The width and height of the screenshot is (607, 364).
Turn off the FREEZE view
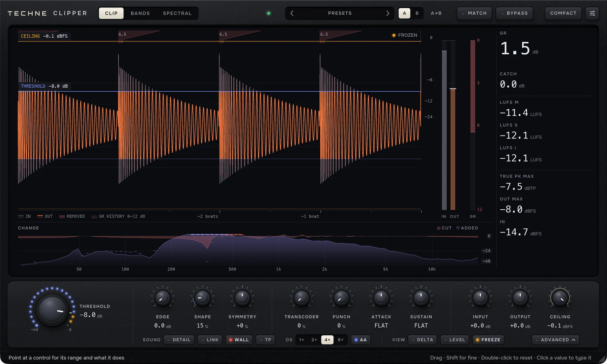point(488,340)
